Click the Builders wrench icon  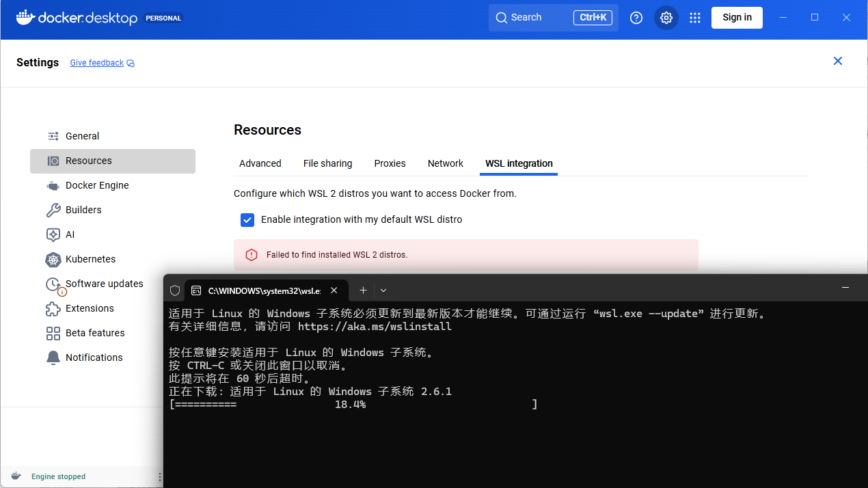tap(53, 210)
